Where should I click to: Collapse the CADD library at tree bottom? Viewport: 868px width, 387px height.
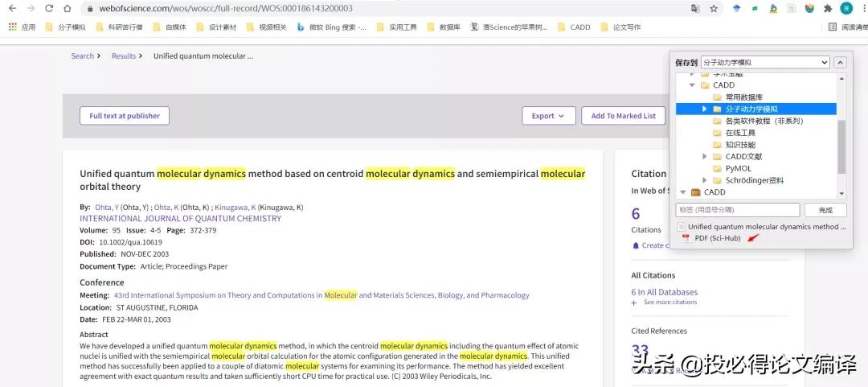coord(682,192)
